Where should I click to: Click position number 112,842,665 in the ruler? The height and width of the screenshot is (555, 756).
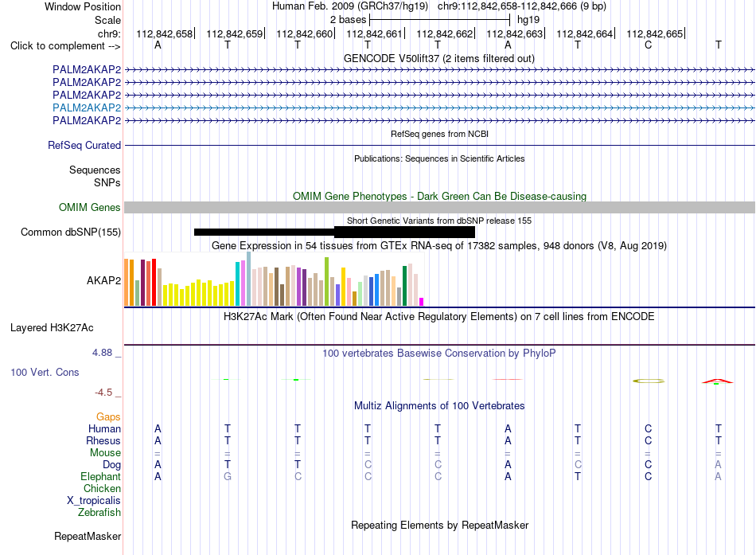[x=655, y=33]
